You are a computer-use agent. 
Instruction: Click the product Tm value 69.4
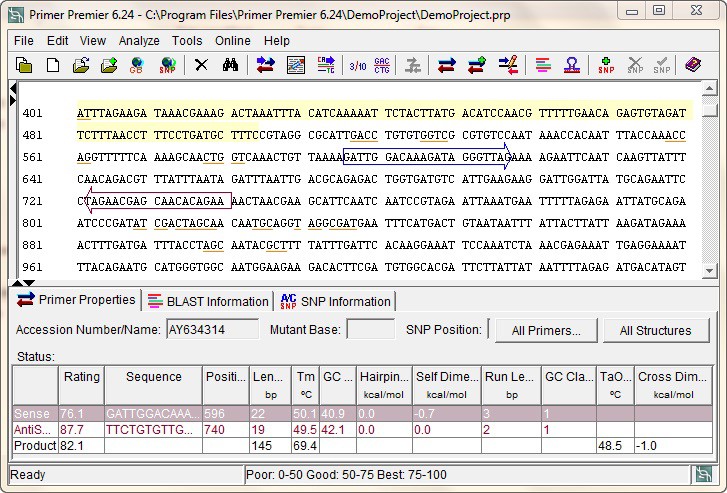tap(305, 446)
